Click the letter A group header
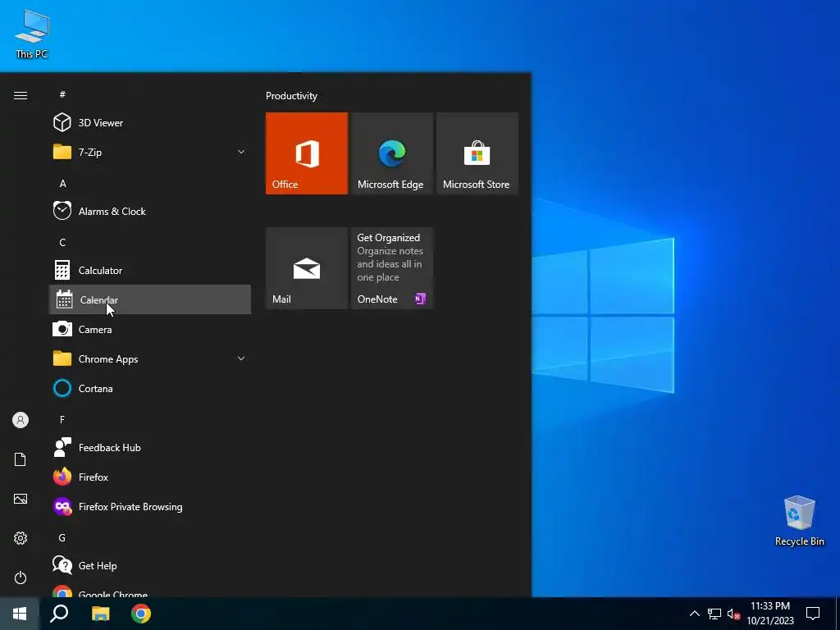840x630 pixels. pyautogui.click(x=62, y=183)
